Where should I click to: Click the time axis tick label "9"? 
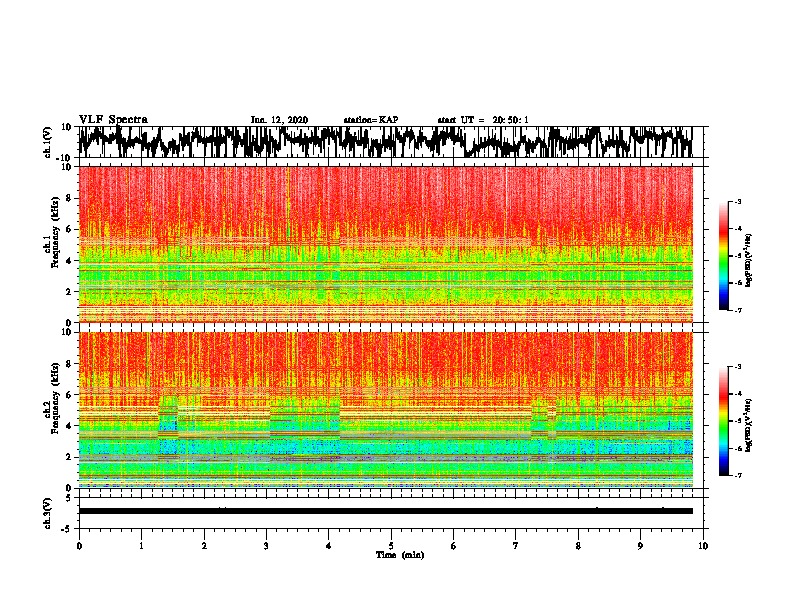[640, 546]
